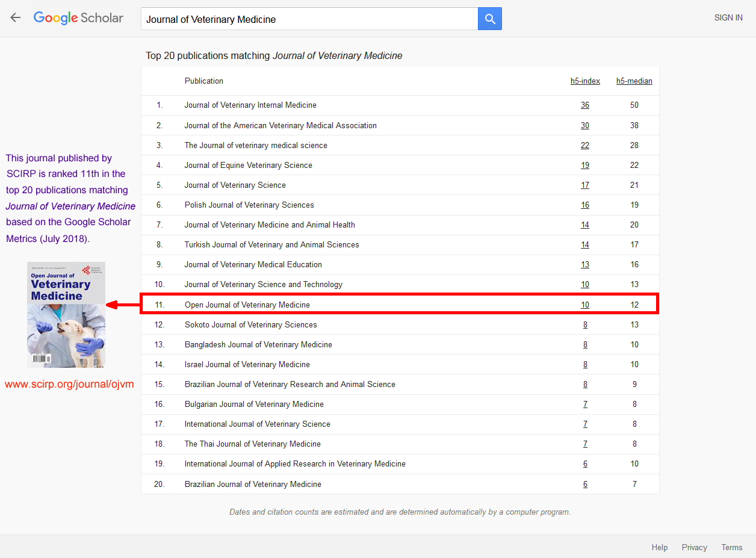756x558 pixels.
Task: Click the search box containing Journal of Veterinary Medicine
Action: [x=309, y=19]
